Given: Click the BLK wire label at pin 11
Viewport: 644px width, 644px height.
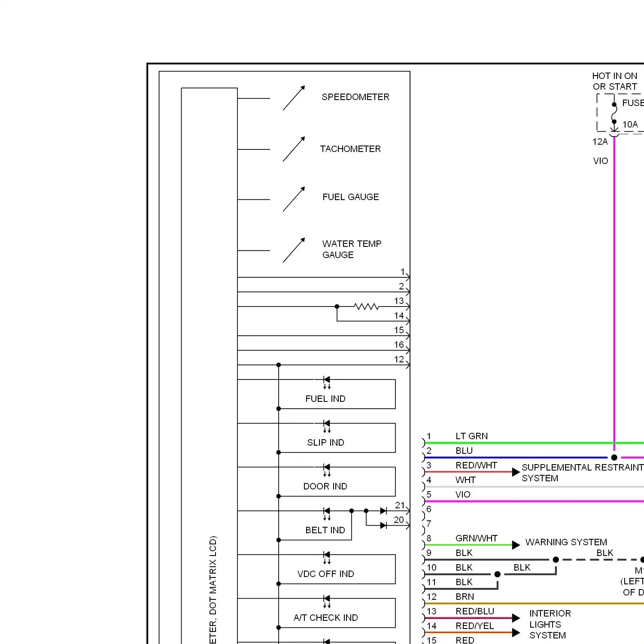Looking at the screenshot, I should 464,582.
